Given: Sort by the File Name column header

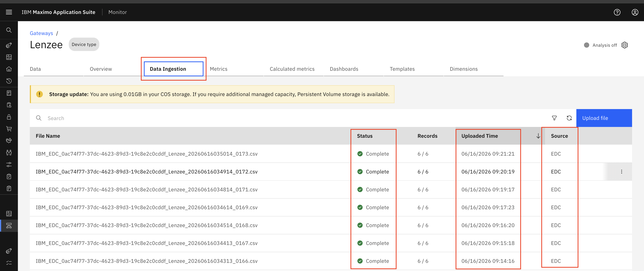Looking at the screenshot, I should tap(48, 136).
